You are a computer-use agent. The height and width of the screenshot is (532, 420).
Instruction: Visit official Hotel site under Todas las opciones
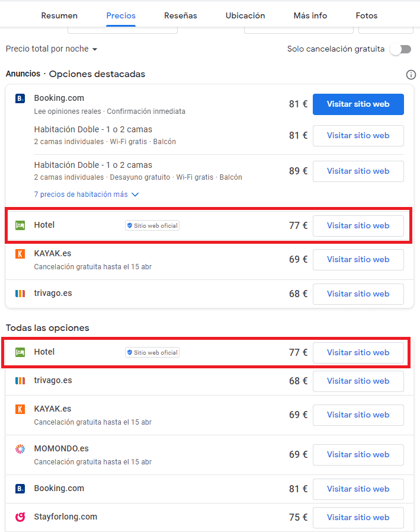tap(358, 353)
